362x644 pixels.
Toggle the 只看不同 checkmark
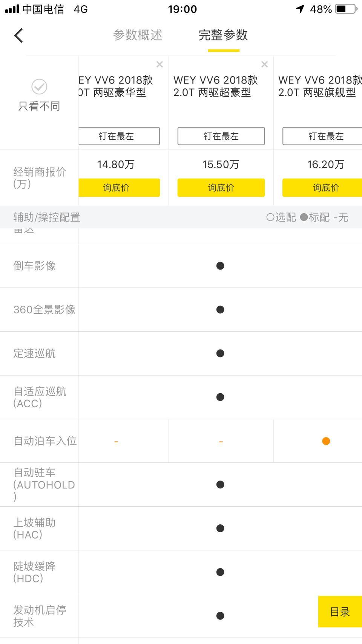39,87
